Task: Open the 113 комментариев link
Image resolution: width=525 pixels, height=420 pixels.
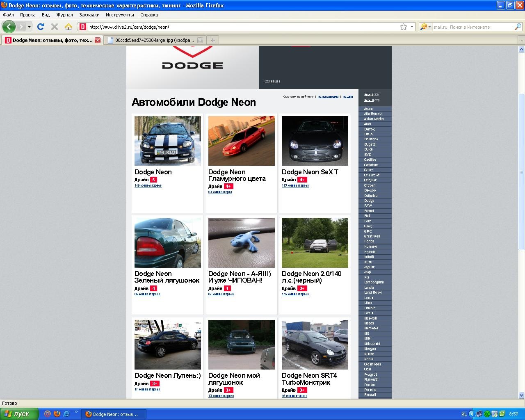Action: tap(295, 186)
